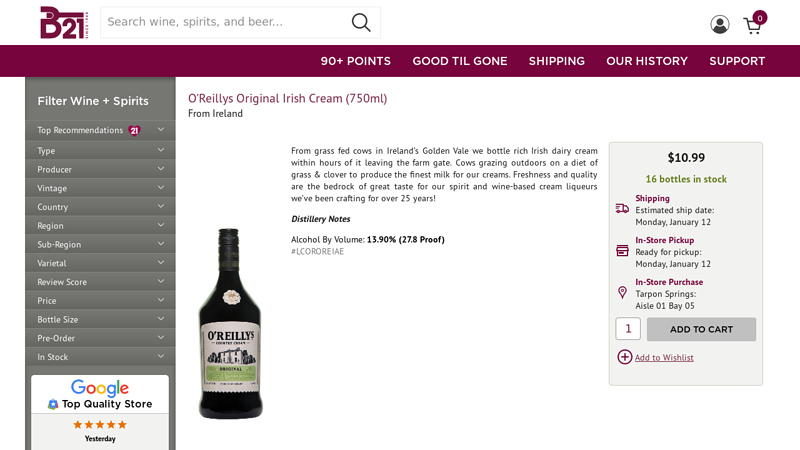Click the B21 logo
Image resolution: width=800 pixels, height=450 pixels.
tap(64, 22)
